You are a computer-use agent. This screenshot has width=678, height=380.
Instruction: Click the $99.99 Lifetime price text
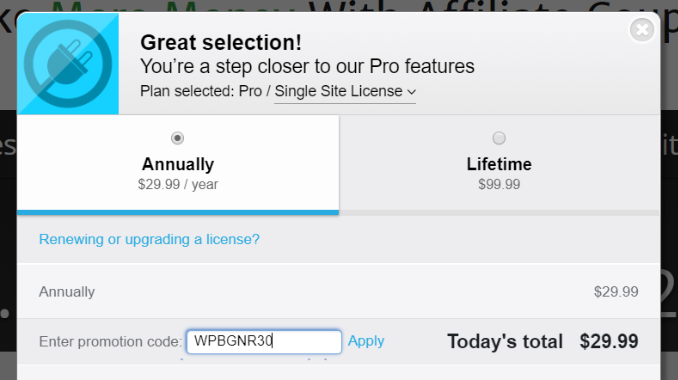click(x=499, y=185)
